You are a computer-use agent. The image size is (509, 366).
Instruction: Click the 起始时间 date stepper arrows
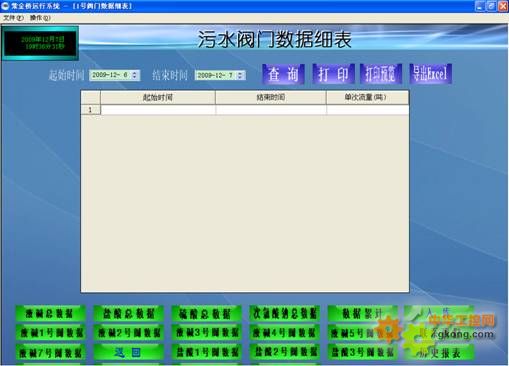[135, 75]
